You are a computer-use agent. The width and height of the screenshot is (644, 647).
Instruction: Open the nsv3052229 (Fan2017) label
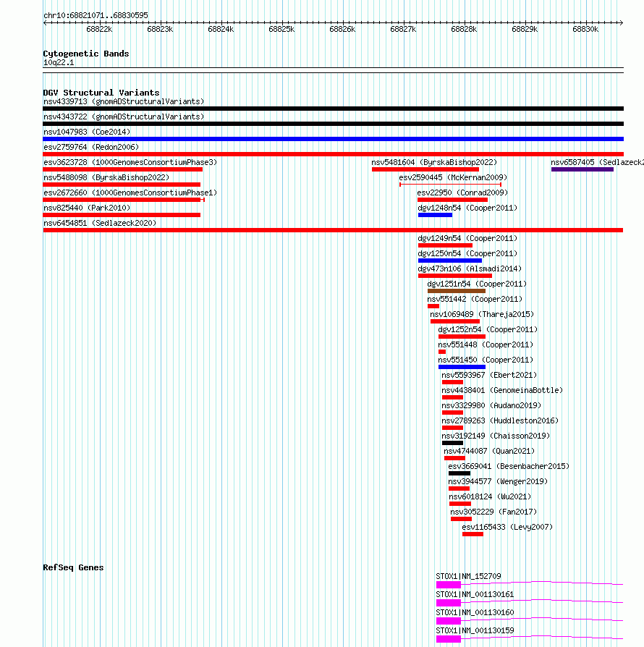point(493,512)
